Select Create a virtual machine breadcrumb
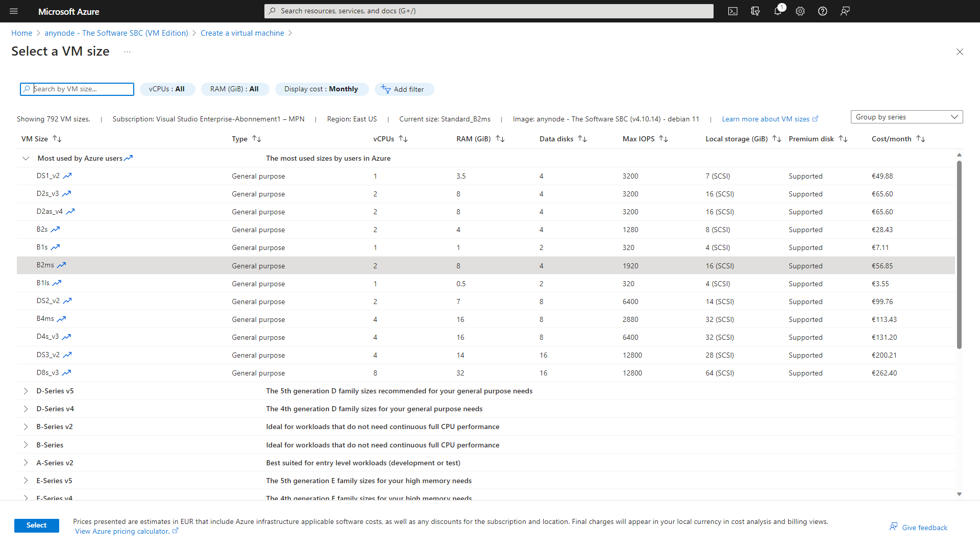Screen dimensions: 980x551 point(242,32)
